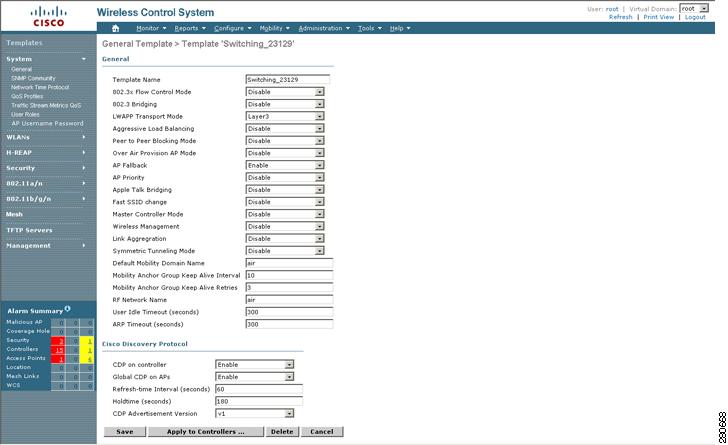The image size is (728, 445).
Task: Open the Virtual Domain dropdown
Action: (694, 8)
